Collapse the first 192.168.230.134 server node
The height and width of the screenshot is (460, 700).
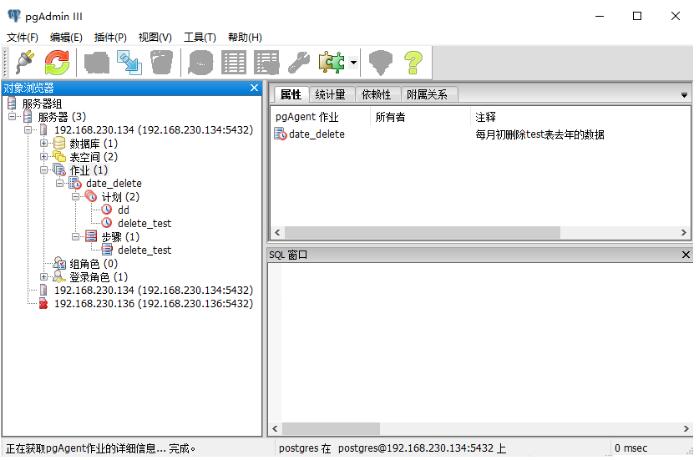(28, 130)
